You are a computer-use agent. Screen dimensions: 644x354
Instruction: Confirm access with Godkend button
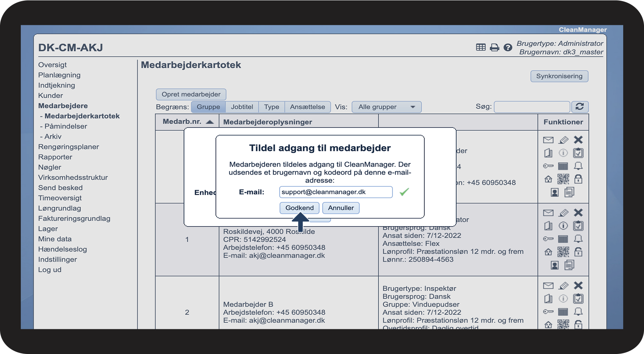(300, 208)
